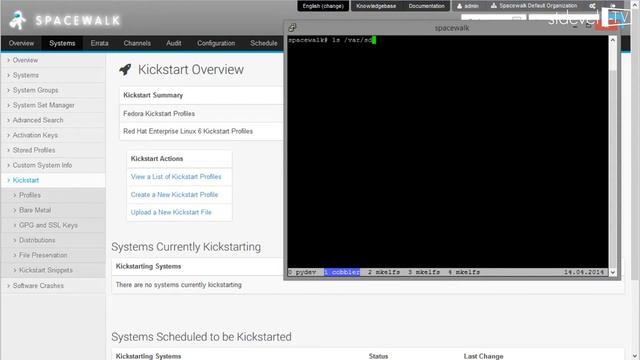Click the terminal command line 'ls /var/sd'
The image size is (640, 360).
coord(353,40)
